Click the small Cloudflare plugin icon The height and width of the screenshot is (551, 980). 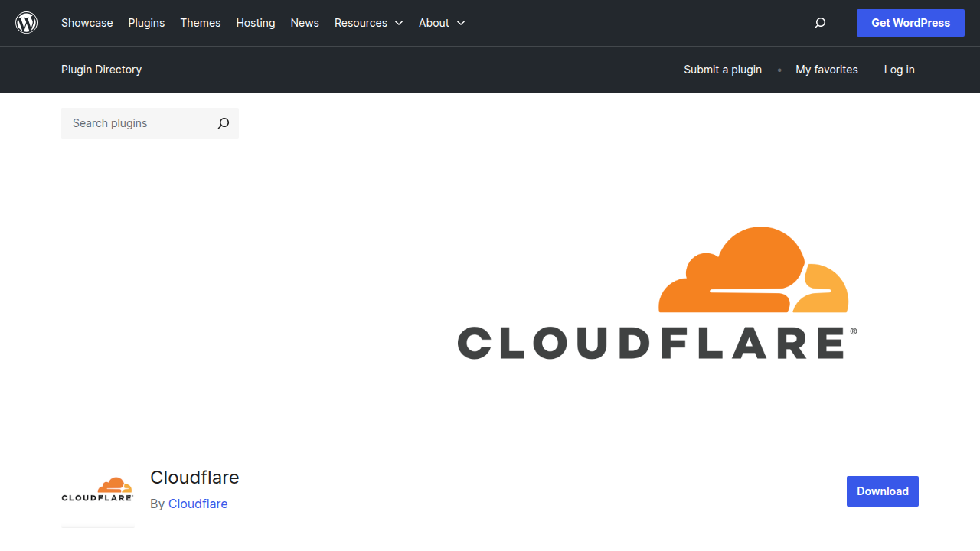pyautogui.click(x=98, y=490)
